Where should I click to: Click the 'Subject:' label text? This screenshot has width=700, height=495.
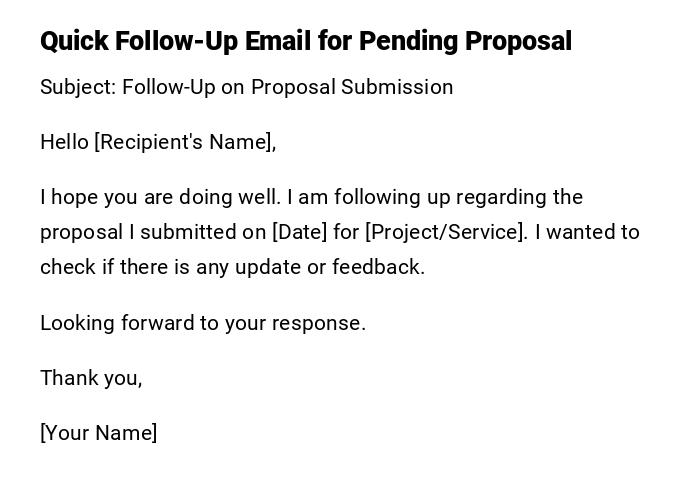coord(77,87)
